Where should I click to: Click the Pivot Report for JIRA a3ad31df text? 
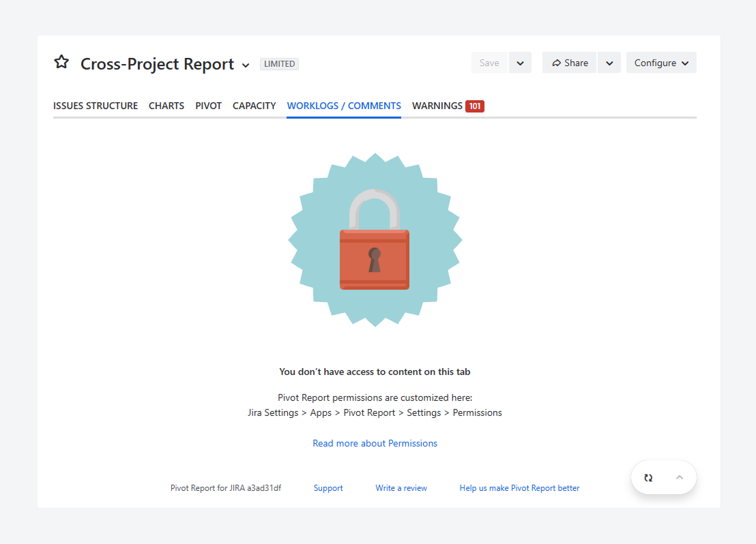pyautogui.click(x=226, y=488)
